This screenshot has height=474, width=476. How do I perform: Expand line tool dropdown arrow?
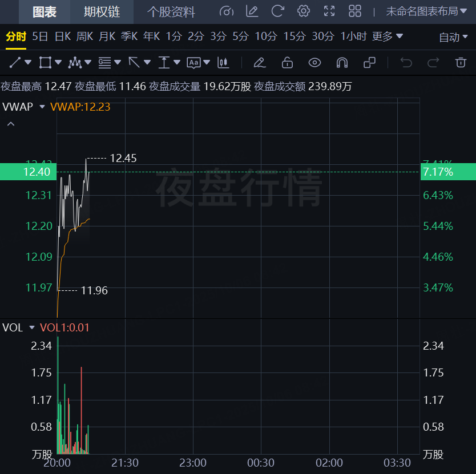[28, 63]
